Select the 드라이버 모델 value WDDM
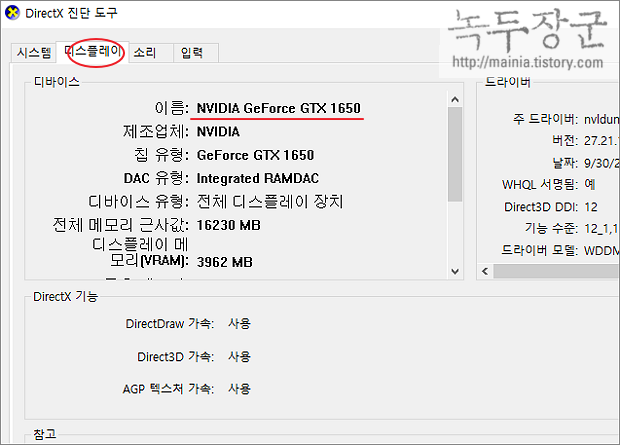Screen dimensions: 620x445 click(601, 250)
